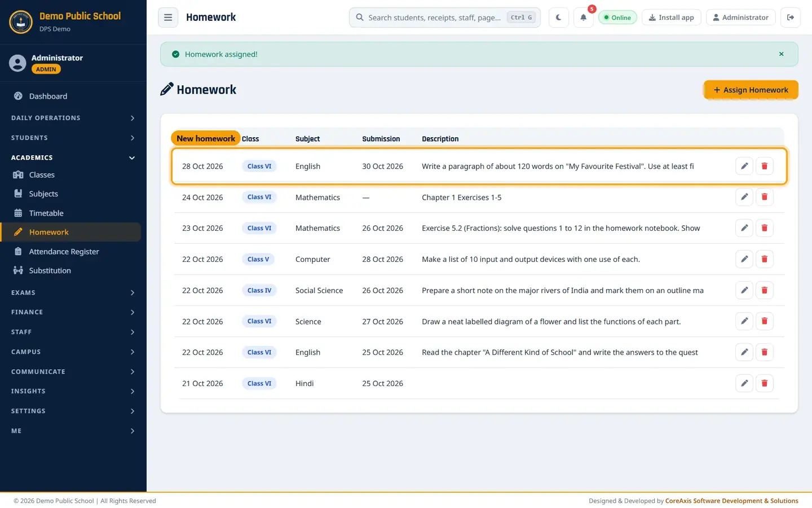Image resolution: width=812 pixels, height=508 pixels.
Task: Click the Online status badge
Action: (617, 17)
